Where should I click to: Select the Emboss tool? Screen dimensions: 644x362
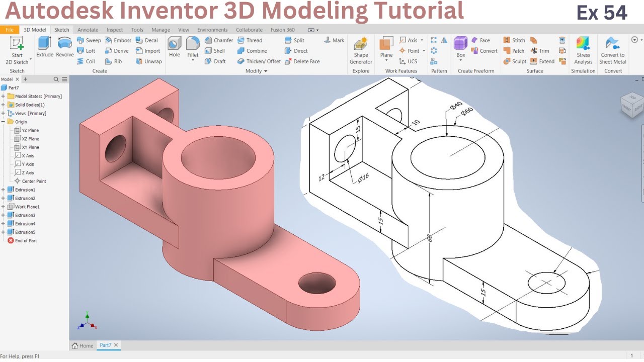click(118, 40)
